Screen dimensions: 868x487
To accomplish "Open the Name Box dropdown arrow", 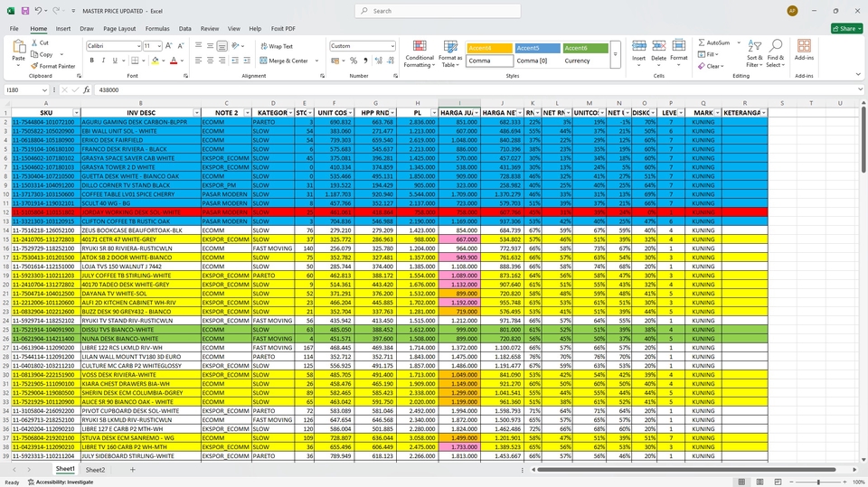I will coord(44,89).
